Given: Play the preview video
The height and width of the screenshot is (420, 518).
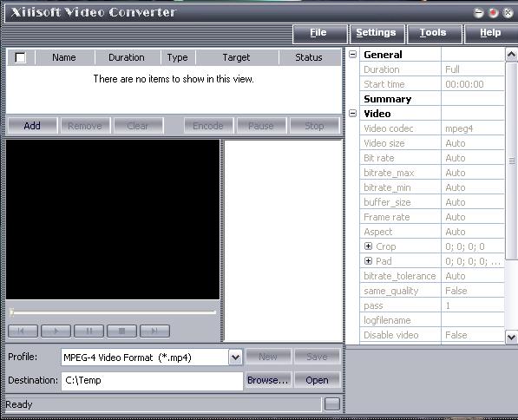Looking at the screenshot, I should coord(56,331).
